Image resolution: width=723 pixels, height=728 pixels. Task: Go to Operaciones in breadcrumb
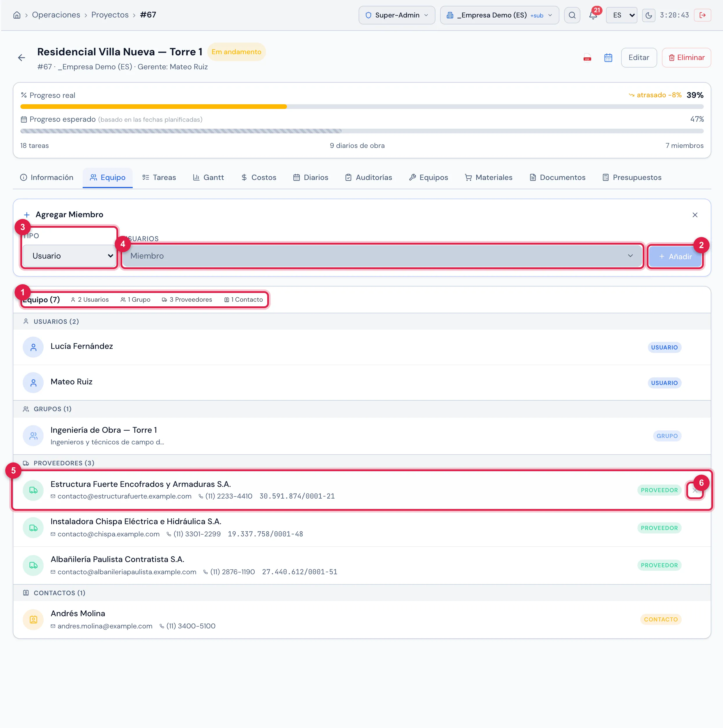[56, 15]
